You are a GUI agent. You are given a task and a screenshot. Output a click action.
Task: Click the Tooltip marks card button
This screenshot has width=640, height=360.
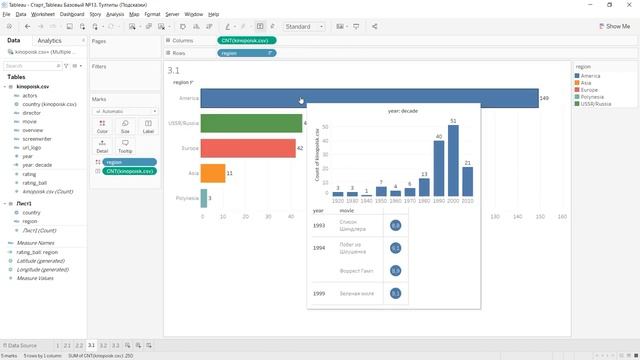[x=125, y=146]
